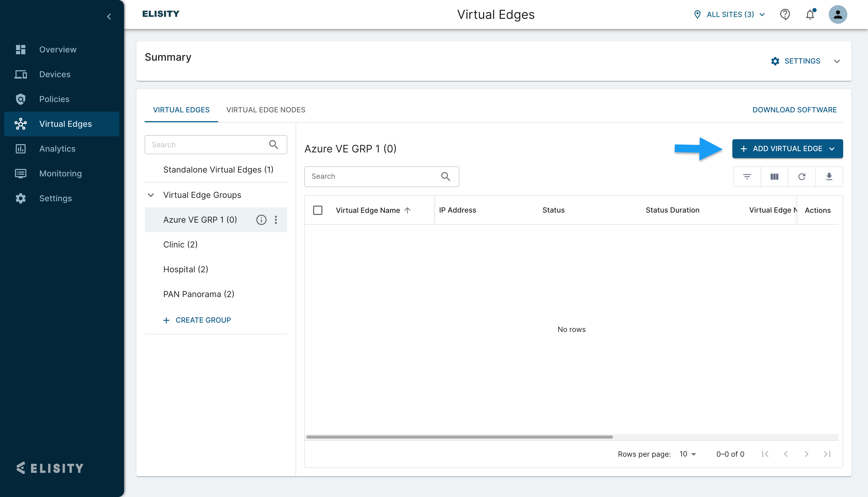Go to previous page of table
The width and height of the screenshot is (868, 497).
(x=786, y=454)
